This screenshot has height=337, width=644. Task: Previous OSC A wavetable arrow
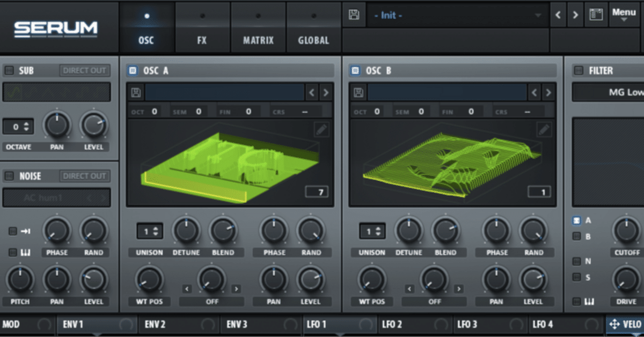pyautogui.click(x=312, y=93)
